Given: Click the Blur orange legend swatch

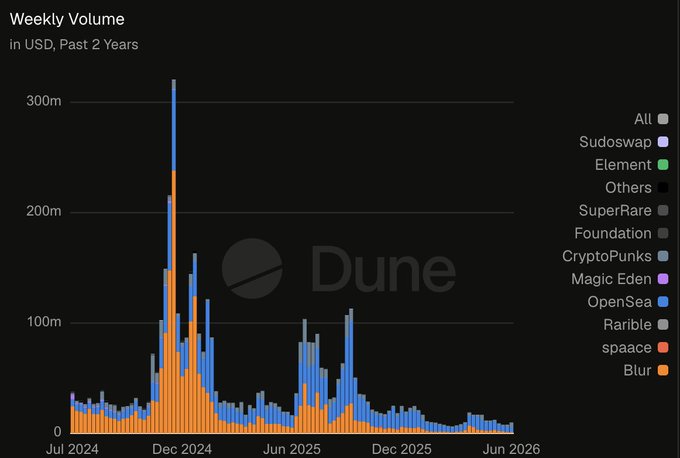Looking at the screenshot, I should coord(663,370).
